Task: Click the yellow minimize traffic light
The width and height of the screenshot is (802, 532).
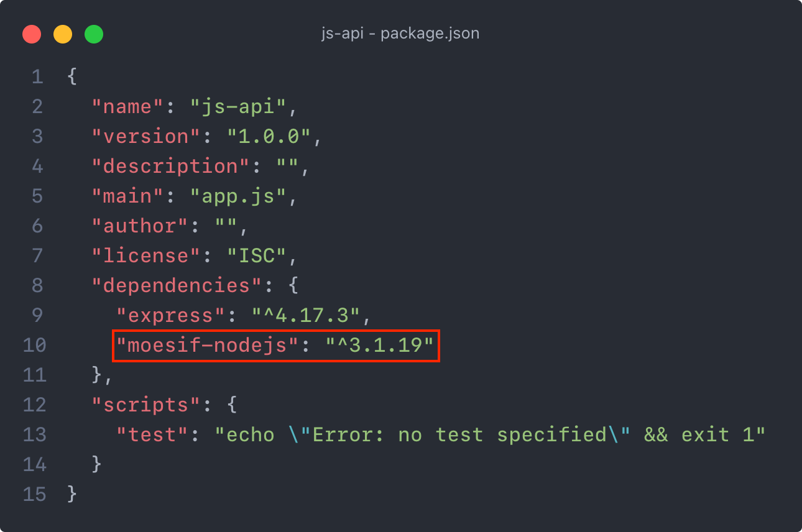Action: tap(63, 34)
